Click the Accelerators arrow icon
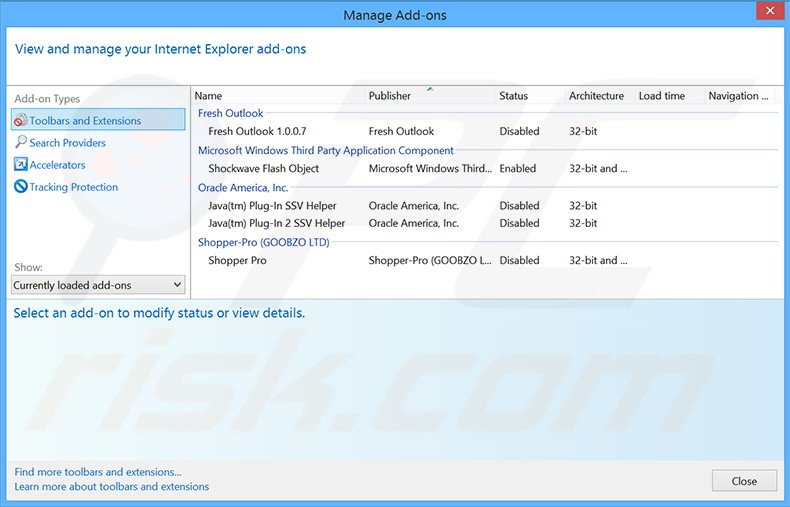The image size is (790, 507). pyautogui.click(x=21, y=164)
